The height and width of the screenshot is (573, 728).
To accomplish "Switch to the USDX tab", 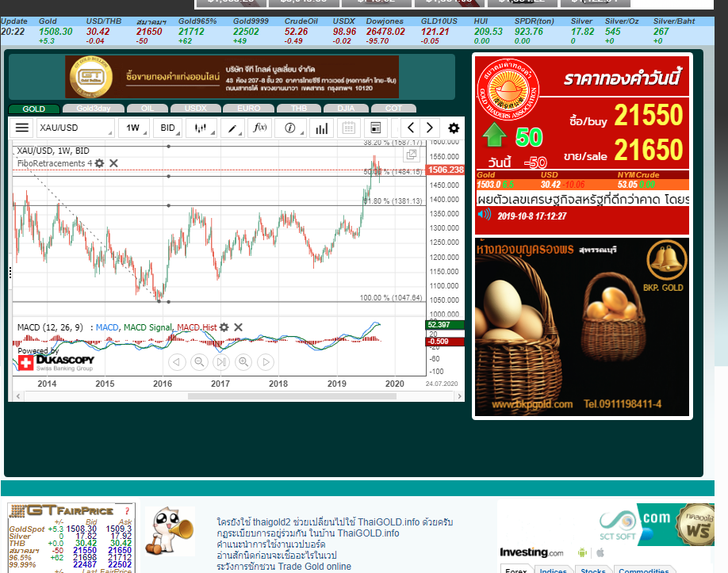I will [195, 109].
